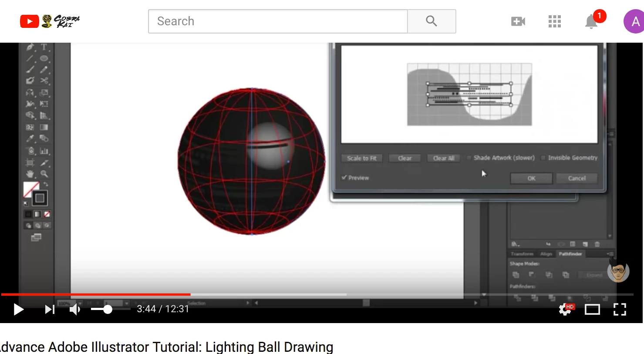Choose the Symbol Sprayer tool
The height and width of the screenshot is (354, 644).
click(30, 151)
